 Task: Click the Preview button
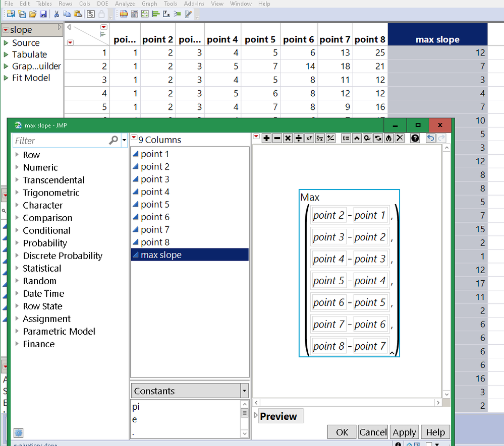click(x=280, y=416)
